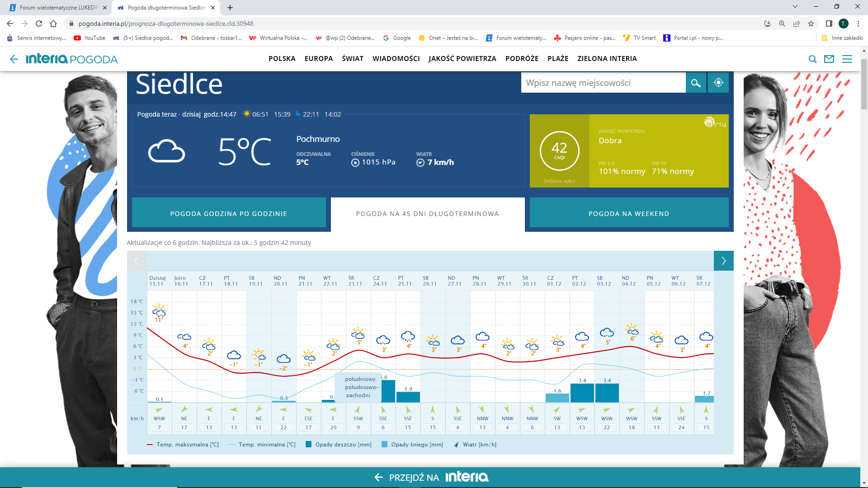Switch to POGODA GODZINA PO GODZINIE tab
This screenshot has width=868, height=488.
(x=229, y=213)
